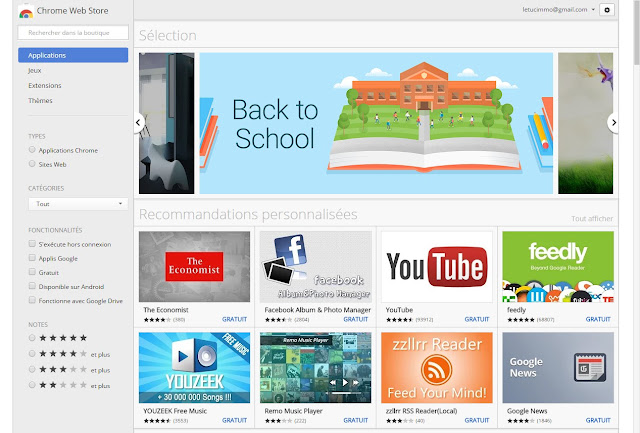Open the Catégories Tout dropdown
640x433 pixels.
point(78,204)
